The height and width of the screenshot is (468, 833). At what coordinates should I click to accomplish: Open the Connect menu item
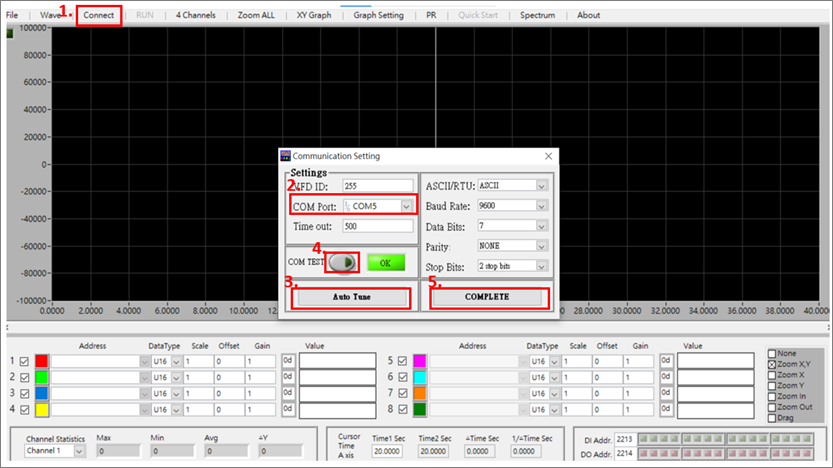click(98, 15)
